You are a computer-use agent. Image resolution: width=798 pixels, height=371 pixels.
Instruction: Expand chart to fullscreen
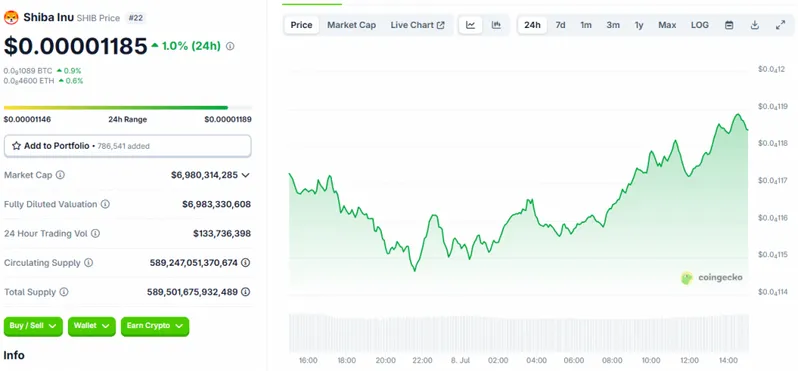pos(780,25)
